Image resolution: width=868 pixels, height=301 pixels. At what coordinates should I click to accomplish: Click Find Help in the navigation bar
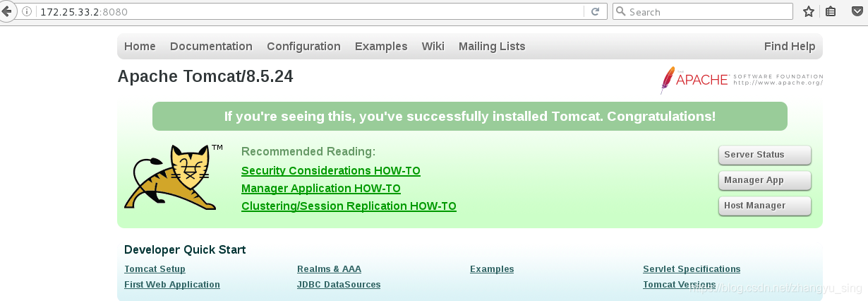tap(790, 47)
